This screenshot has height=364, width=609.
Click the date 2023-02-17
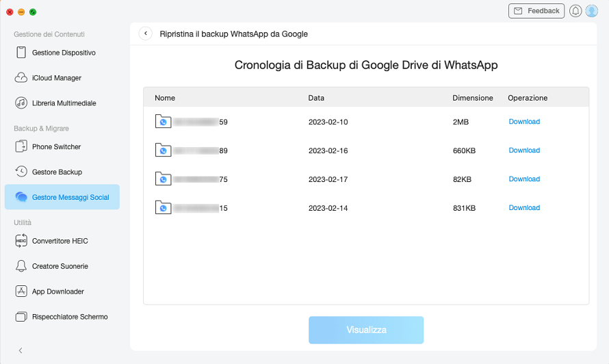tap(328, 179)
